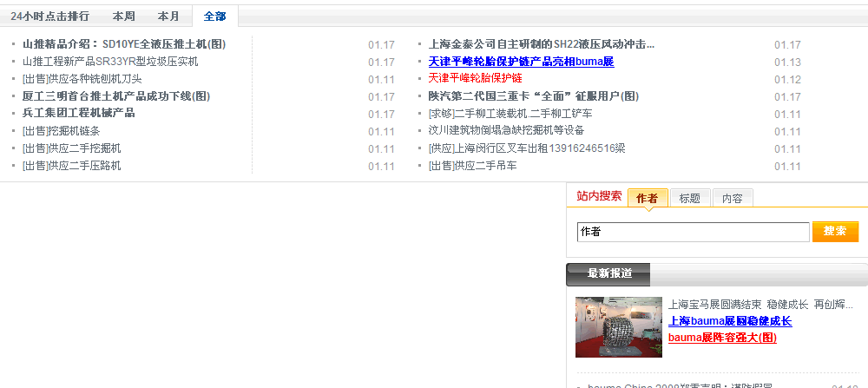Open article 兵工集团工程机械产品

point(79,113)
